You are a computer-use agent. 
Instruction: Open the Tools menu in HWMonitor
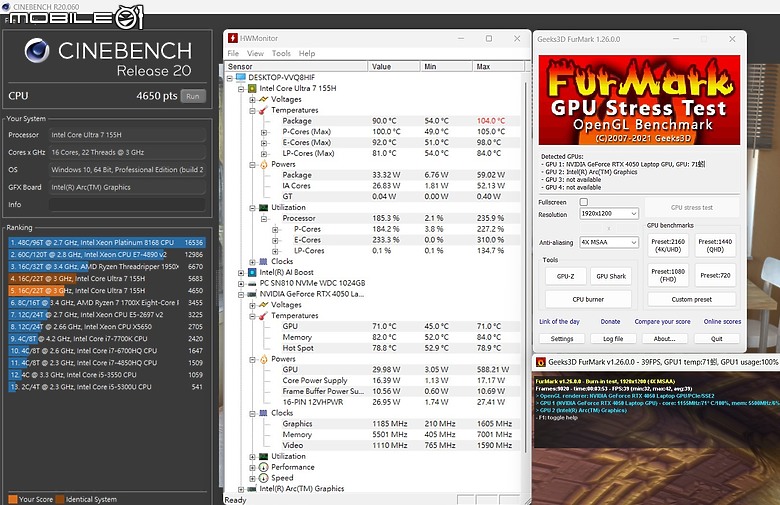point(281,53)
